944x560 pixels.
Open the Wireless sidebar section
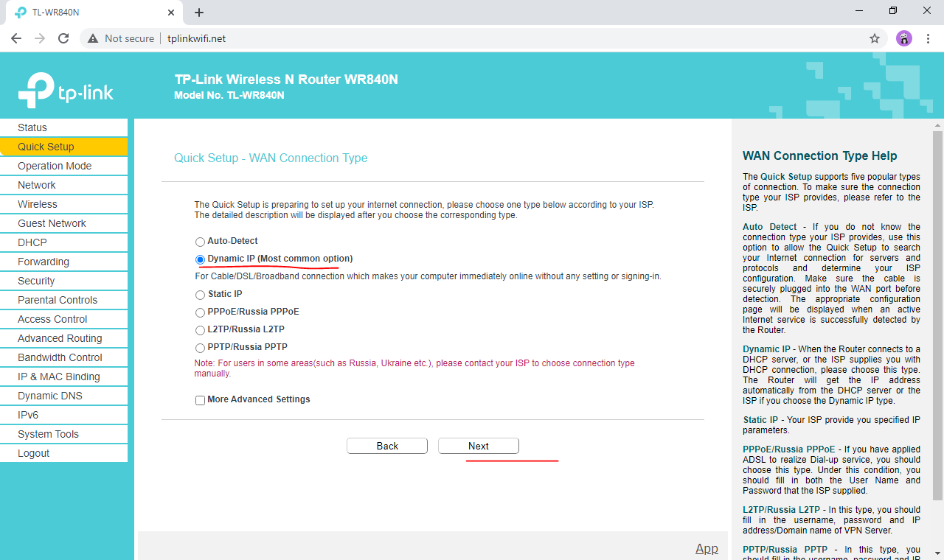(x=63, y=204)
